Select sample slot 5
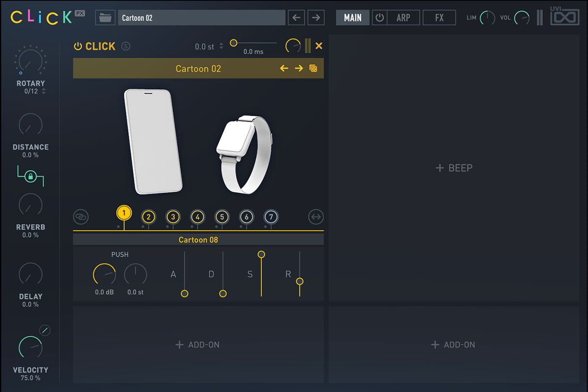Image resolution: width=588 pixels, height=392 pixels. coord(222,217)
